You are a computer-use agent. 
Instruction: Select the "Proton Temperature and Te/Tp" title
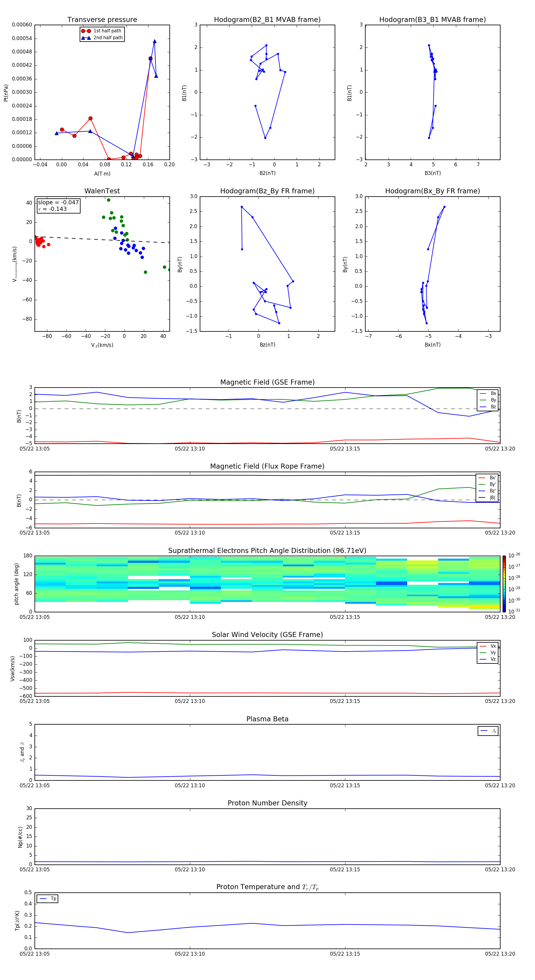(267, 887)
